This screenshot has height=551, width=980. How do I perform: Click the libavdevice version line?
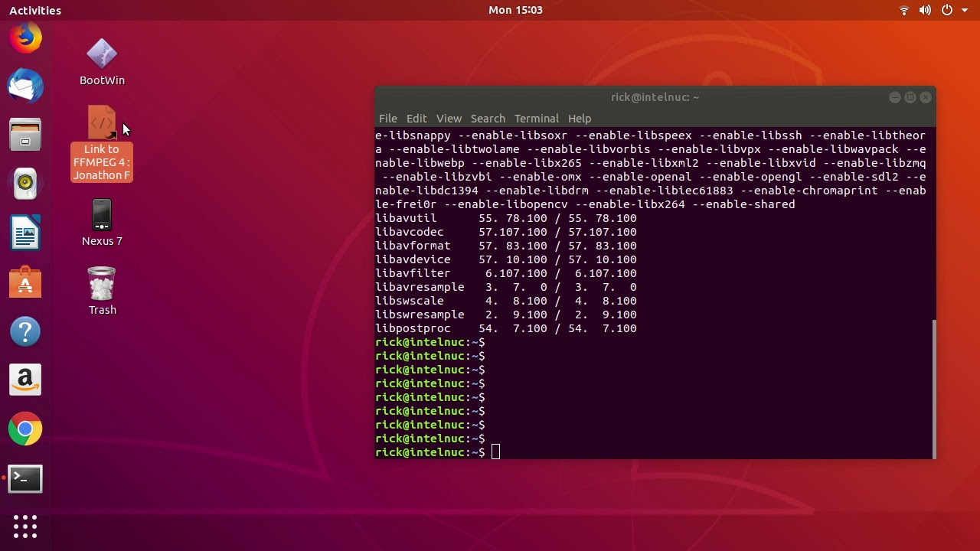pyautogui.click(x=506, y=259)
